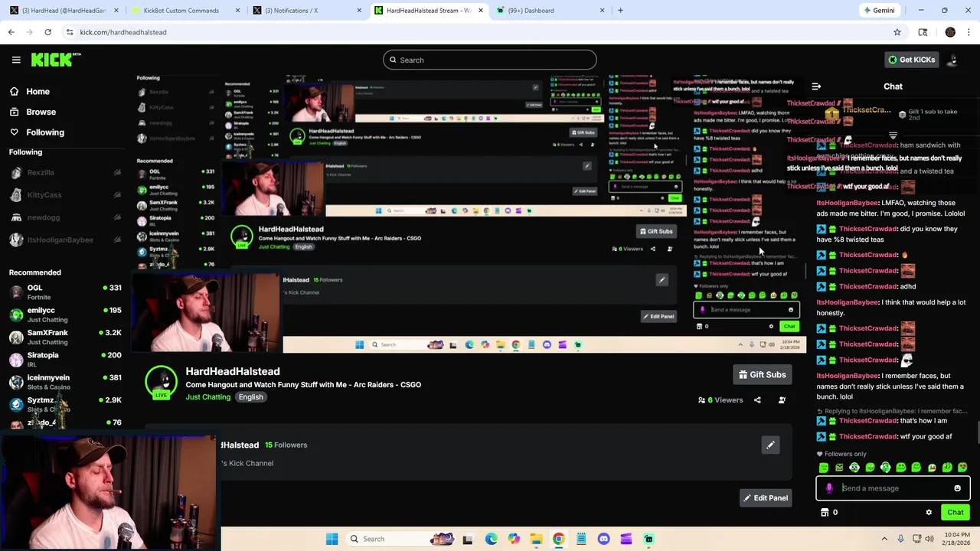Open recommended channel Siratopia
Screen dimensions: 980x551
(64, 359)
